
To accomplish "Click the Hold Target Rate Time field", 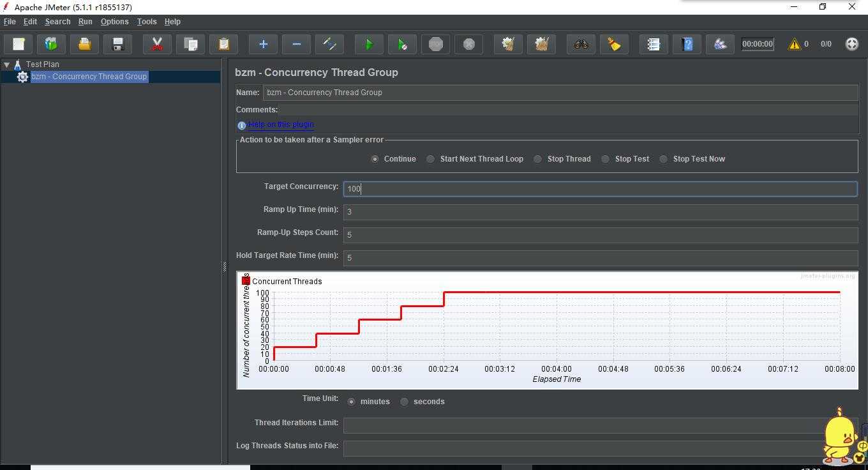I will click(x=600, y=257).
